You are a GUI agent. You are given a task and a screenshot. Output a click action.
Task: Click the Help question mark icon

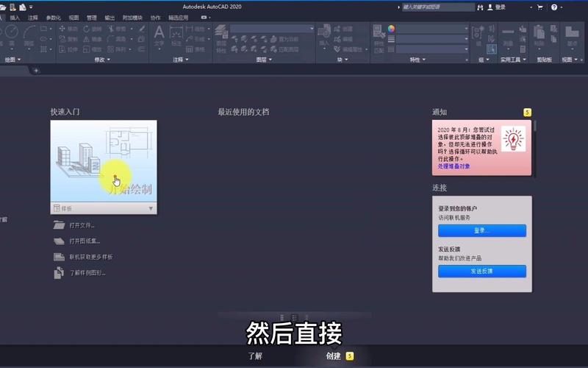[x=554, y=7]
